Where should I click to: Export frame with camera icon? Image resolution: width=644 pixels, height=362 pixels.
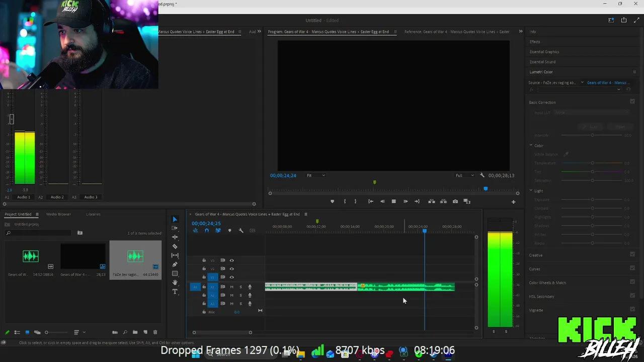tap(455, 202)
